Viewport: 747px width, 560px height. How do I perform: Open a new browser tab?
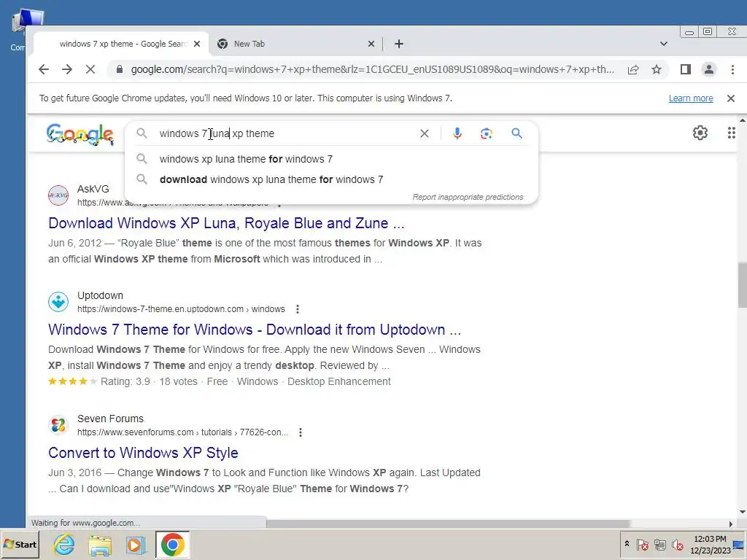coord(399,44)
